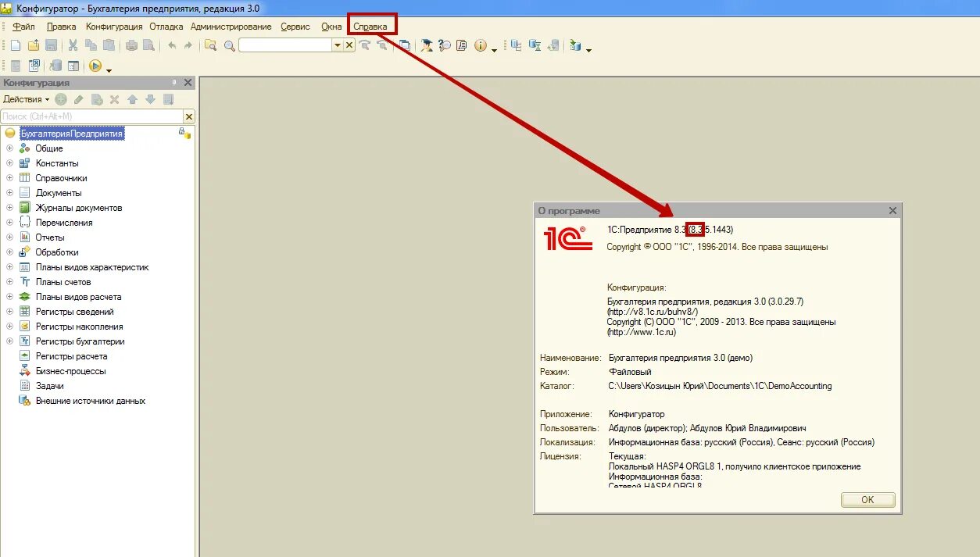Click the Add green plus icon in Configuration panel
Screen dimensions: 980x557
[x=61, y=99]
